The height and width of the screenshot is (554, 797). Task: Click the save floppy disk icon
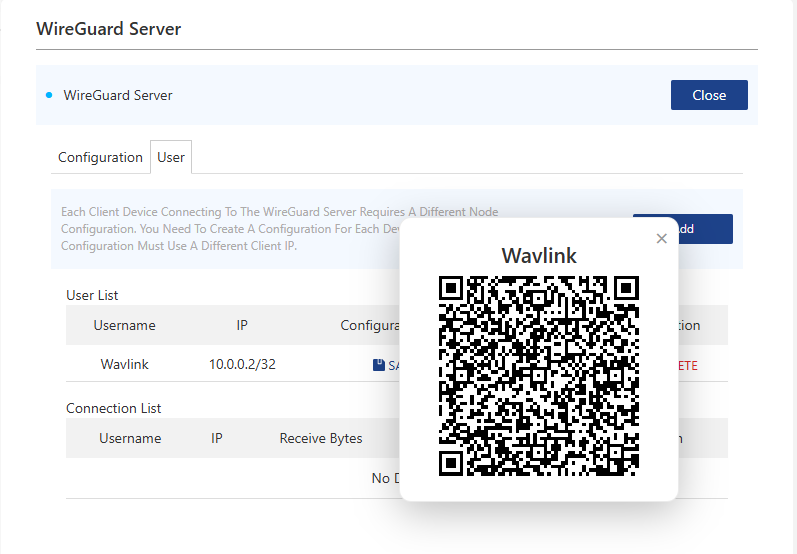379,365
